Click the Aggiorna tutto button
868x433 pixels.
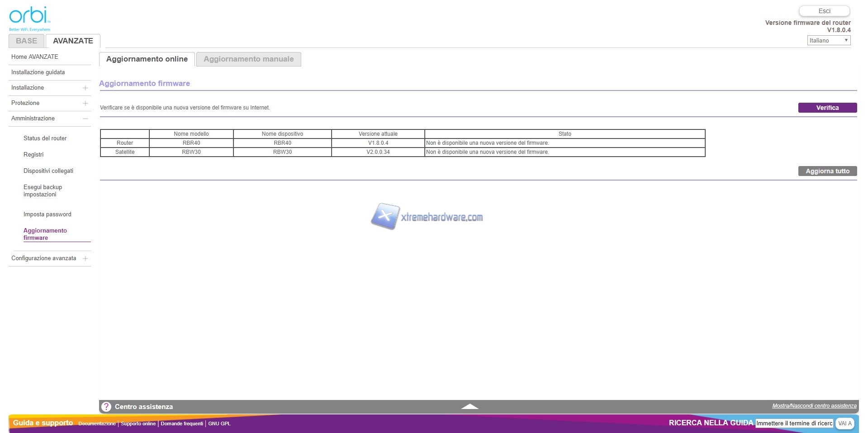(x=827, y=171)
